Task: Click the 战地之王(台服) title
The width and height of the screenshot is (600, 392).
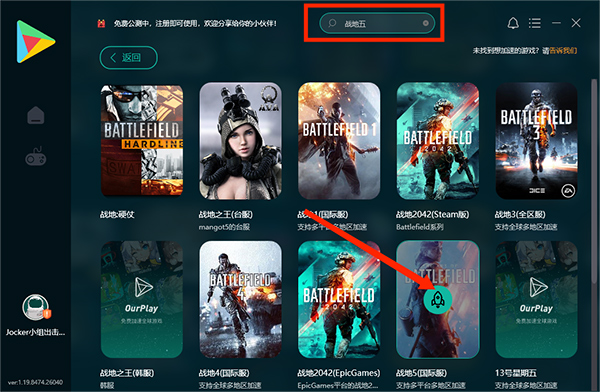Action: (226, 214)
